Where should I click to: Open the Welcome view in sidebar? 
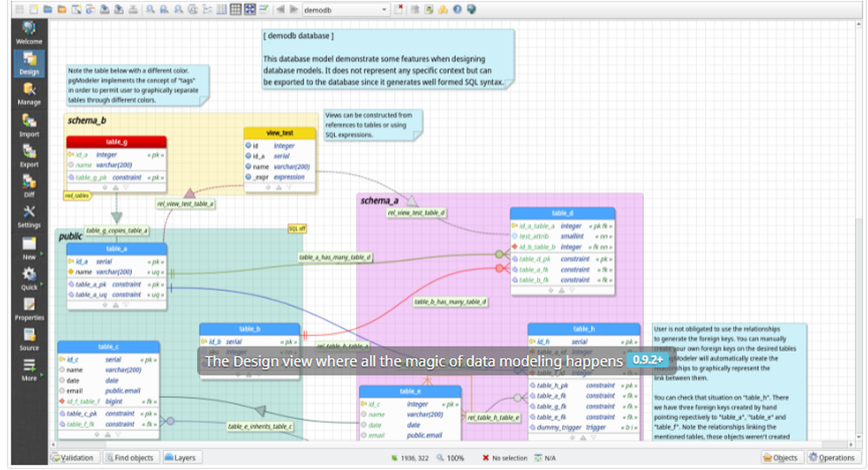click(x=30, y=33)
